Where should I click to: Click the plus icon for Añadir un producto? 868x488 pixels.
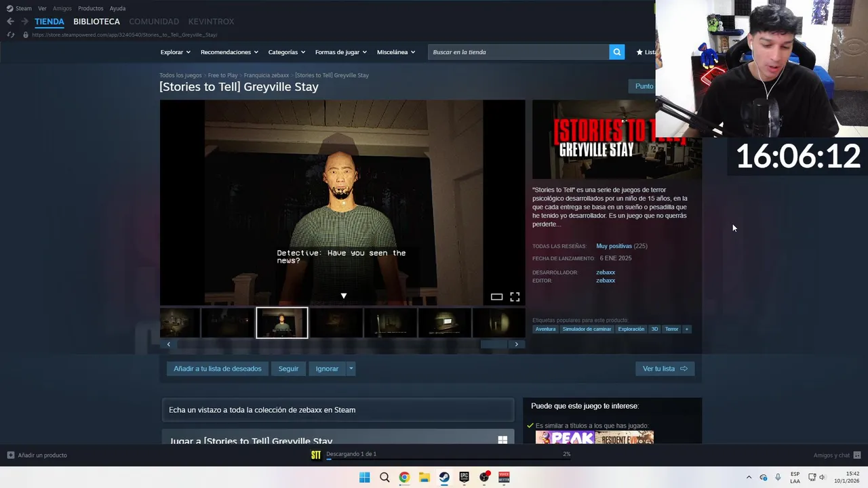(x=10, y=455)
